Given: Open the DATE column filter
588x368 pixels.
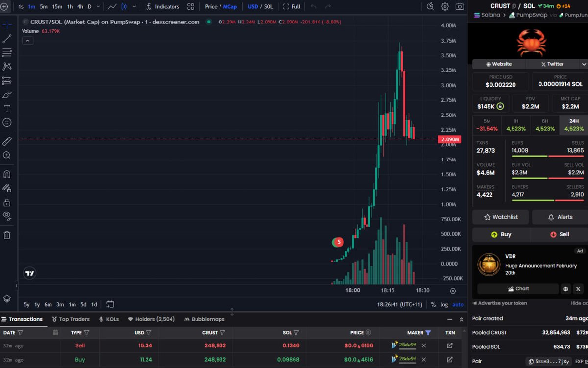Looking at the screenshot, I should [x=20, y=333].
